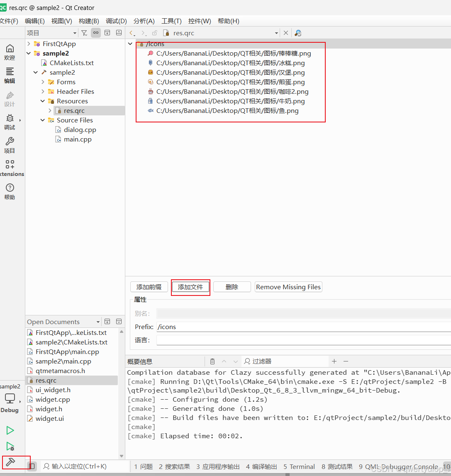Click the filter tree funnel icon
Image resolution: width=451 pixels, height=476 pixels.
[x=84, y=33]
